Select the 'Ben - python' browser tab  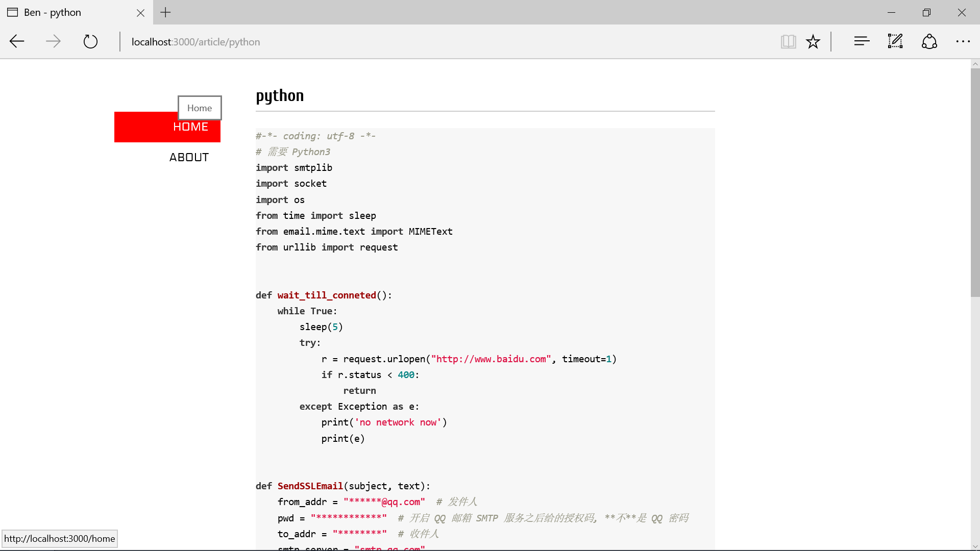pos(77,12)
